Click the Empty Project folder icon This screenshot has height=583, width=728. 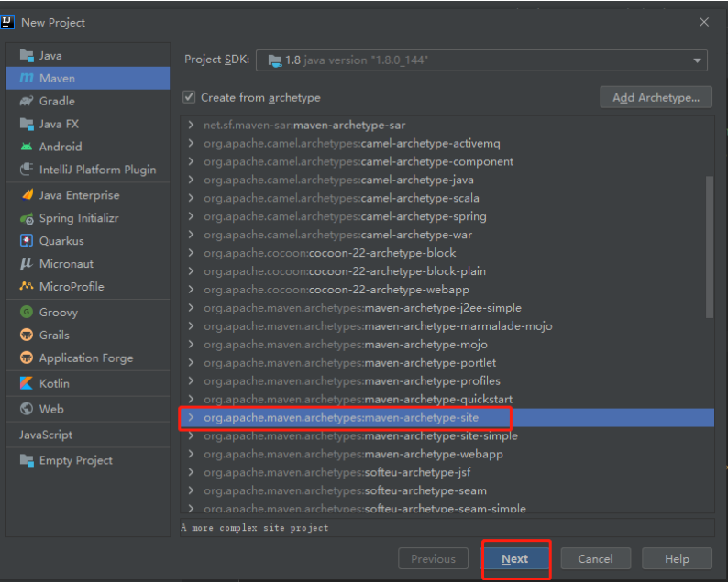click(x=27, y=460)
